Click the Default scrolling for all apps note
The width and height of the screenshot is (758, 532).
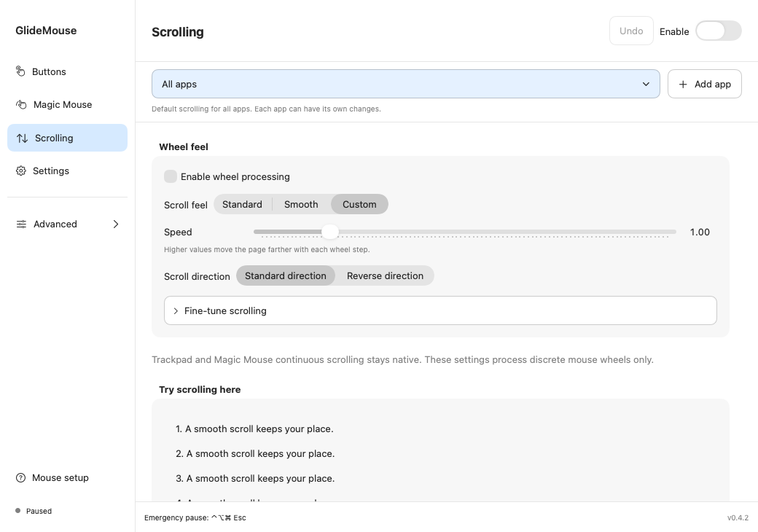[x=266, y=109]
